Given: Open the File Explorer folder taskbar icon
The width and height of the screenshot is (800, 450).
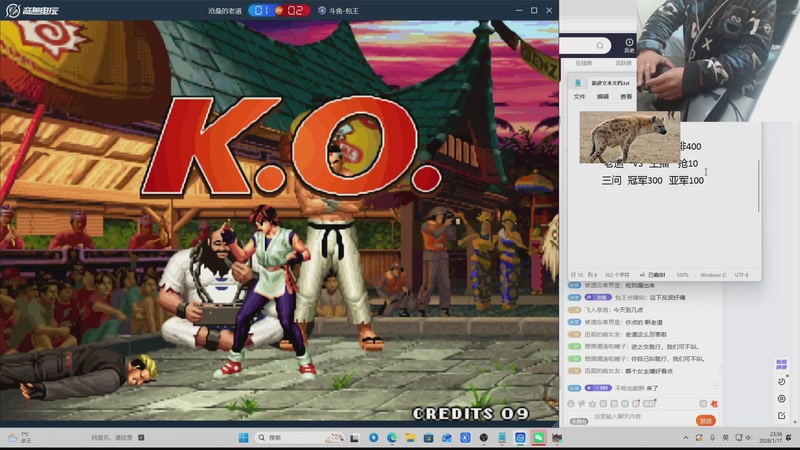Looking at the screenshot, I should click(x=410, y=438).
